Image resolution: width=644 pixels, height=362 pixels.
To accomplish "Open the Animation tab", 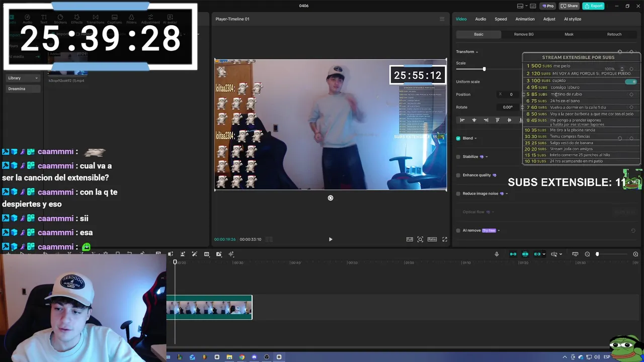I will (525, 19).
